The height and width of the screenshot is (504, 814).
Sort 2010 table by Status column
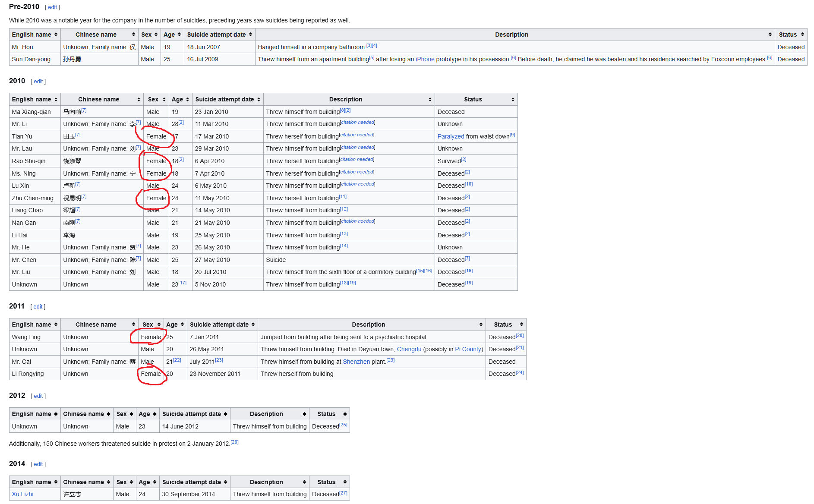tap(476, 99)
